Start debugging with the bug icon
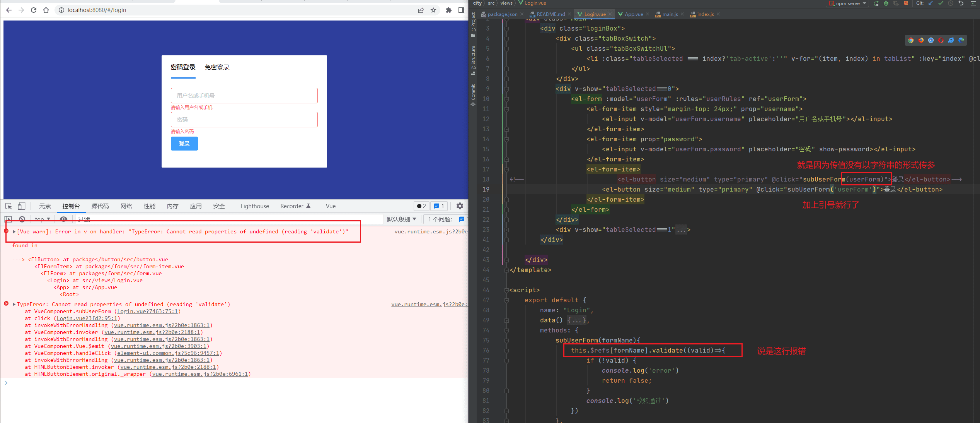 (x=886, y=3)
